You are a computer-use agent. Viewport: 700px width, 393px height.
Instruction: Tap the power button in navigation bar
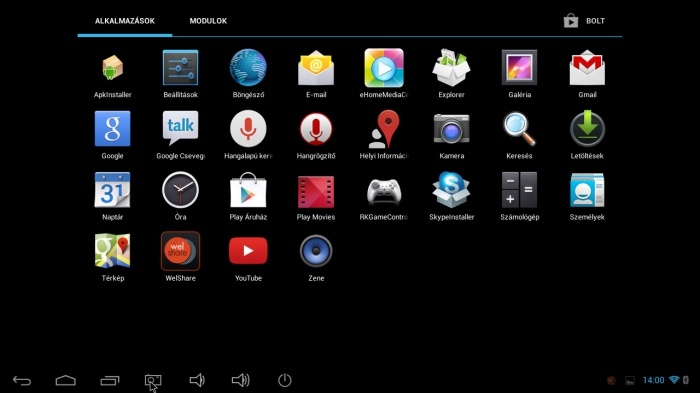coord(285,380)
